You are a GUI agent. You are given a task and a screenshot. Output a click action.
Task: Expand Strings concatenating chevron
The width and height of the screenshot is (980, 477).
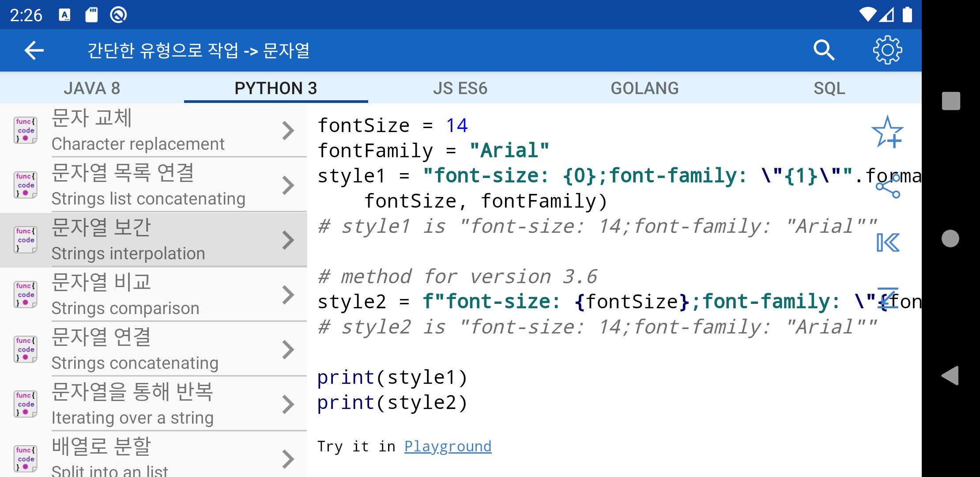point(288,350)
